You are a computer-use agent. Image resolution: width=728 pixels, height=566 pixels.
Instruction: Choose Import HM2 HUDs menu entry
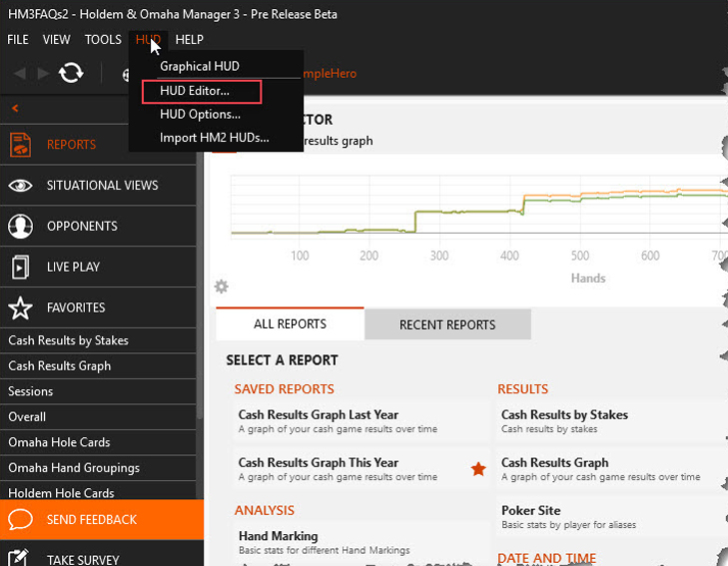214,138
